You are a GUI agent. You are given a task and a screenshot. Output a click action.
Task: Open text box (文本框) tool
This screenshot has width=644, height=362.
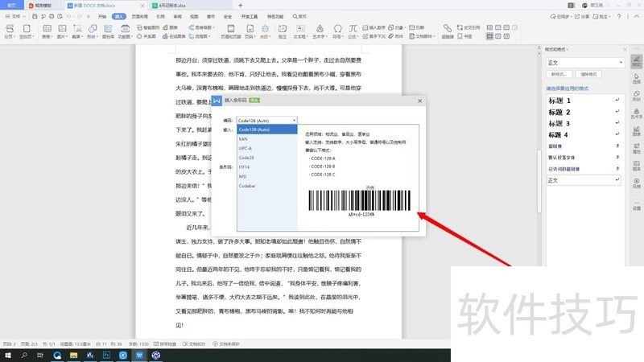(x=300, y=31)
